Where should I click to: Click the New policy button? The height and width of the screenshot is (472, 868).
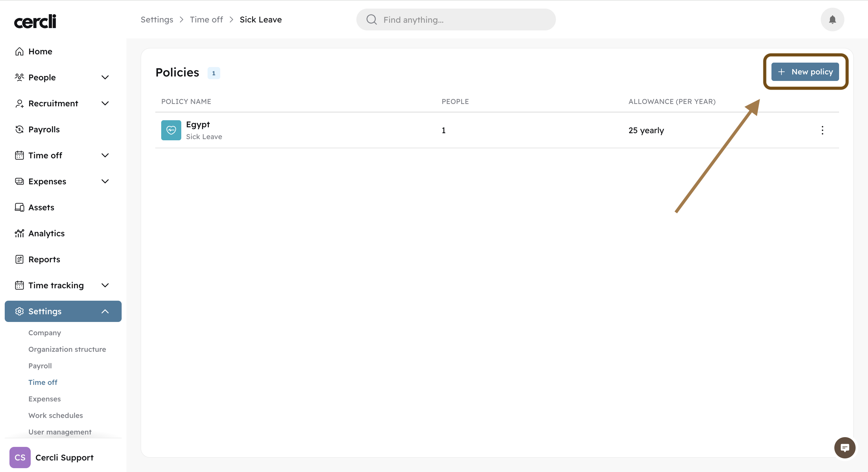(805, 72)
